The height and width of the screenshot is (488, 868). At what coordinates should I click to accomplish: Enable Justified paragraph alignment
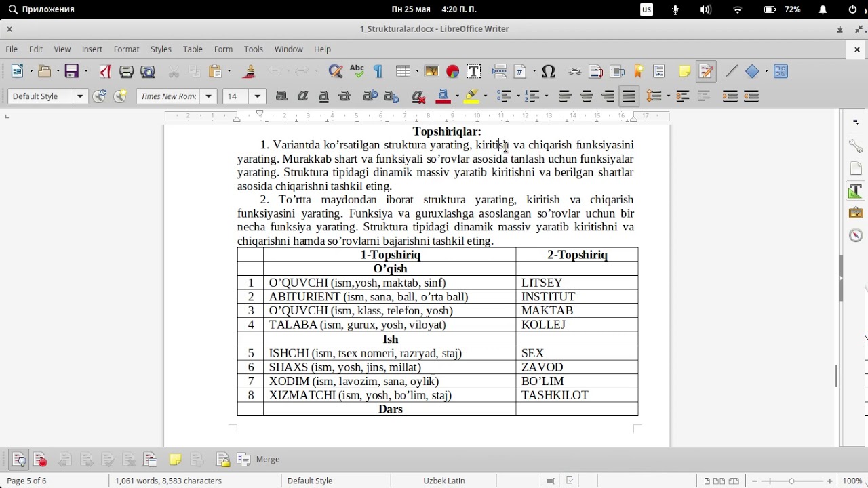(x=629, y=96)
